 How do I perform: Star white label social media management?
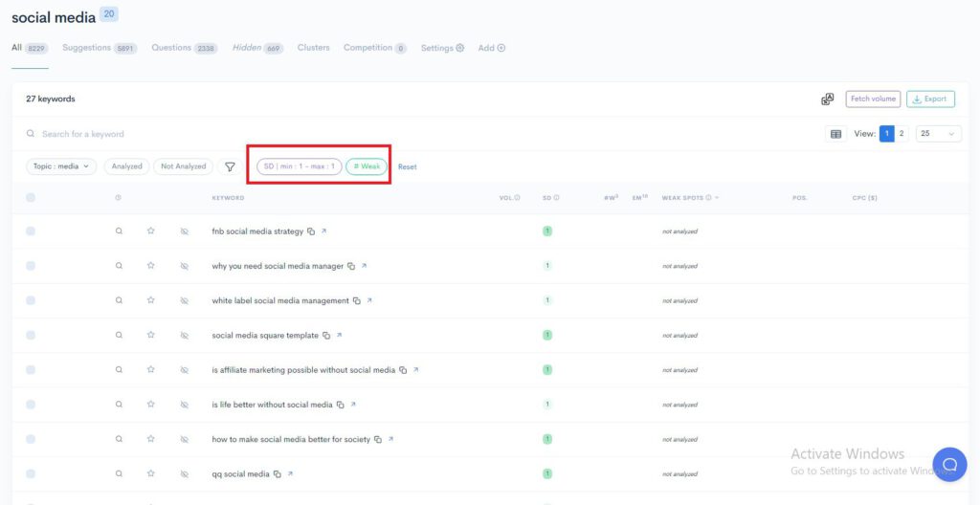[x=150, y=300]
